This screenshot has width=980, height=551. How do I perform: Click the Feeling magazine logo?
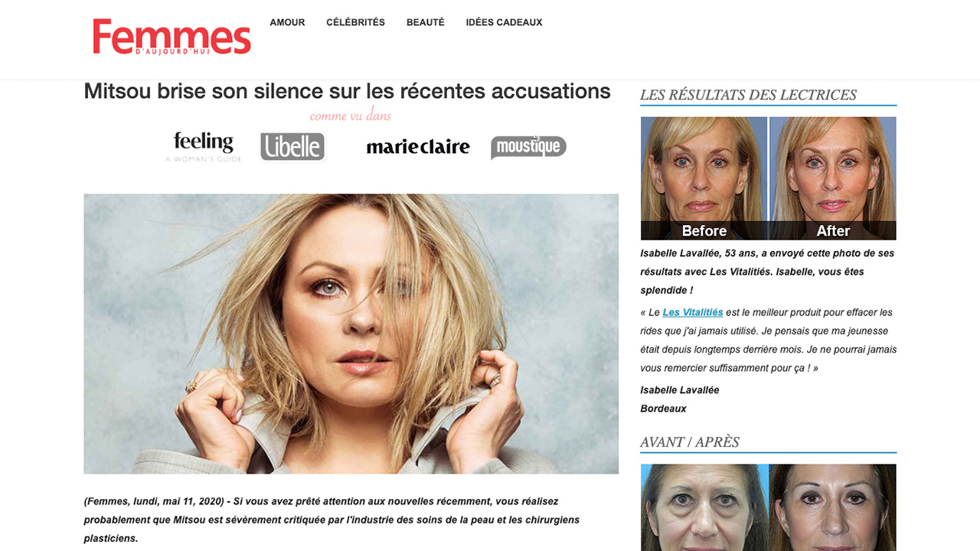coord(204,146)
